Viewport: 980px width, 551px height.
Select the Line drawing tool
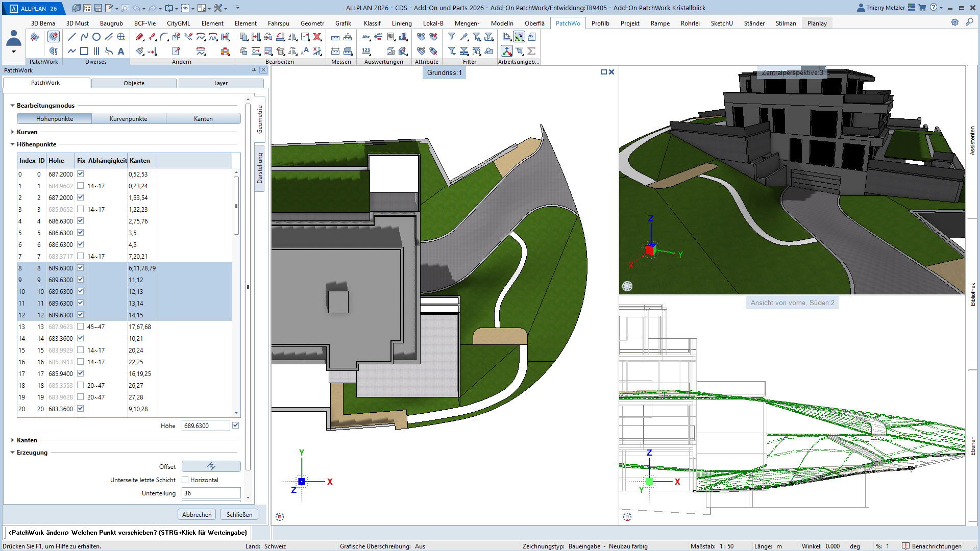click(71, 37)
